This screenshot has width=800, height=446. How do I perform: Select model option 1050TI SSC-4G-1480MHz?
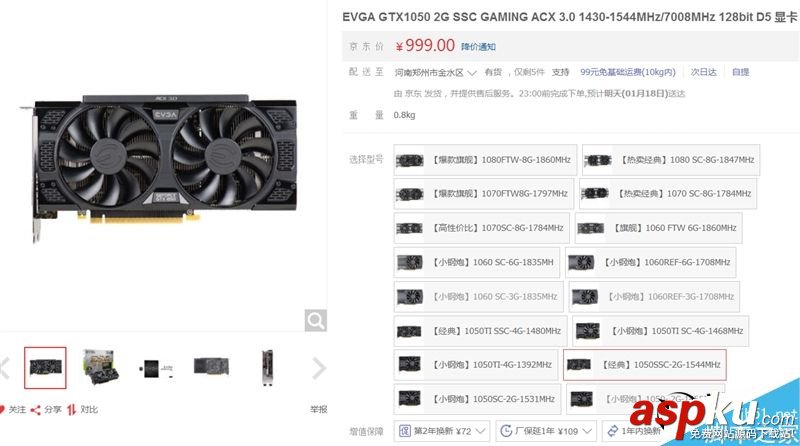(x=481, y=331)
